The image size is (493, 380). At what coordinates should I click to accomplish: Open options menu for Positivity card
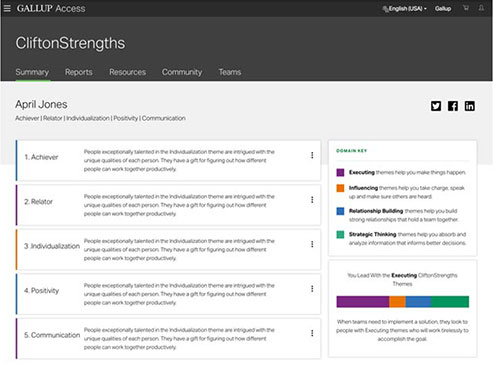coord(312,289)
